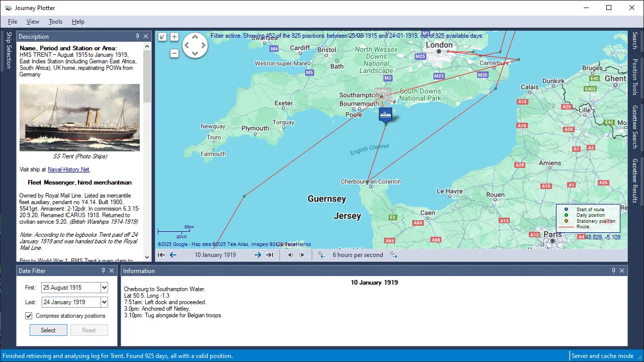This screenshot has height=362, width=644.
Task: Jump to first position in route
Action: (161, 255)
